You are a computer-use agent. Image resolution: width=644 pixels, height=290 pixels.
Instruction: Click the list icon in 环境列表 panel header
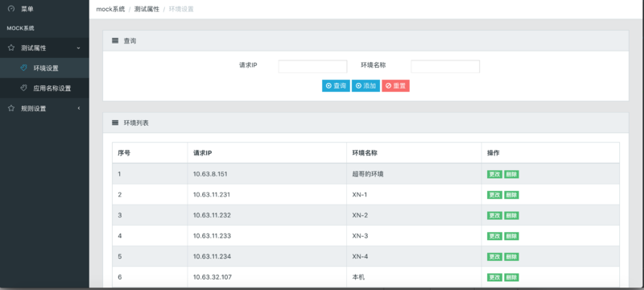[x=115, y=122]
